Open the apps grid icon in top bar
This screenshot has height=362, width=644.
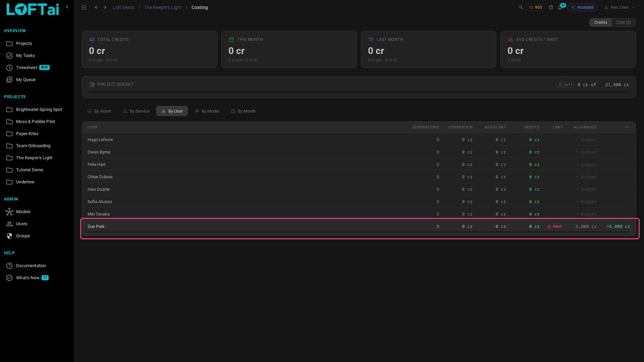(84, 8)
